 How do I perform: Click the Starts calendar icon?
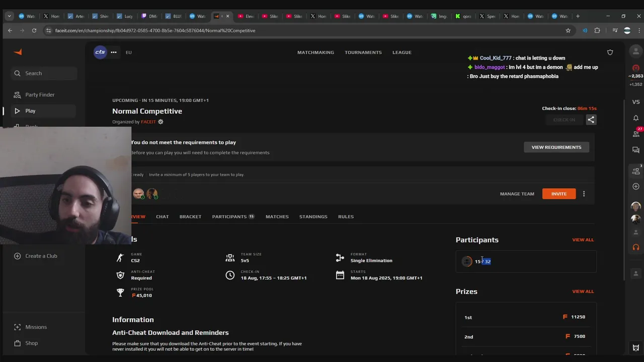(340, 275)
